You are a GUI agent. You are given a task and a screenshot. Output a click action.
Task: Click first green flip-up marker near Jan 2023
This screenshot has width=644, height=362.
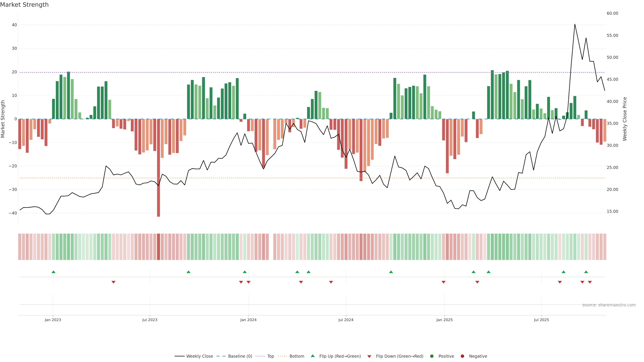53,272
